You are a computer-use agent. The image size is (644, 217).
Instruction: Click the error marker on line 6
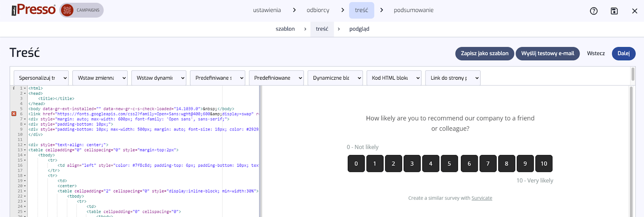(x=14, y=114)
